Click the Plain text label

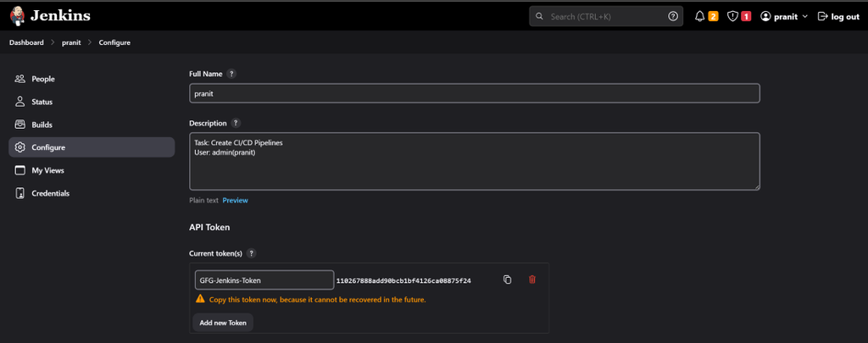(x=203, y=200)
